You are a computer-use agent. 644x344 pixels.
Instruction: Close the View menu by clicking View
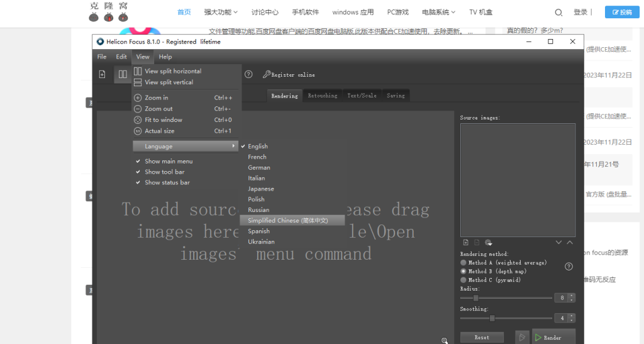143,57
